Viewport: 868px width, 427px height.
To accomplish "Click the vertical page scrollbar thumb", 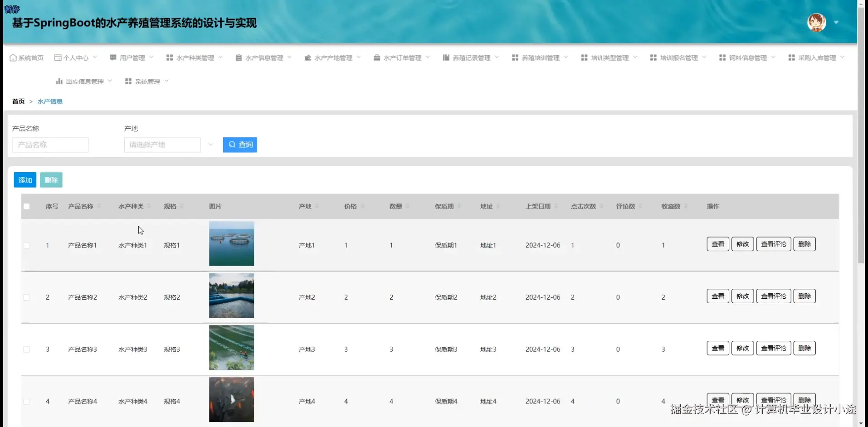I will coord(861,136).
